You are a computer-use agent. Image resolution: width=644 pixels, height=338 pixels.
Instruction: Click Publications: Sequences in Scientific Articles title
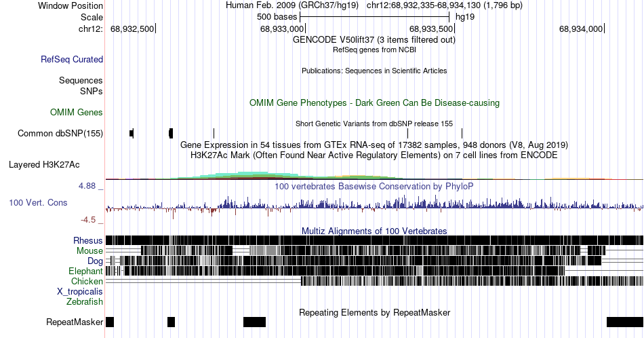tap(374, 71)
